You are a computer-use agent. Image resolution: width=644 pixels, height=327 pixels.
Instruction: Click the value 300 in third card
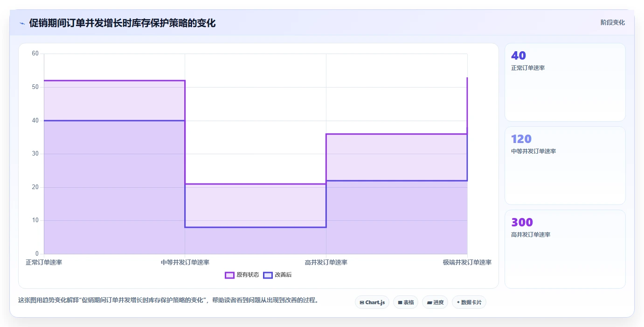522,222
